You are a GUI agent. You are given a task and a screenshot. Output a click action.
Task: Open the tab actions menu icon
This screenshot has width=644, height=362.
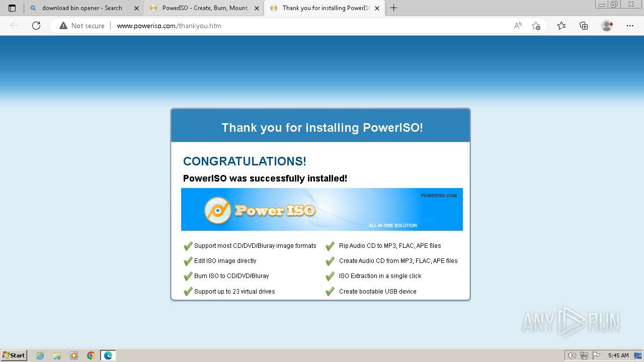pyautogui.click(x=12, y=8)
